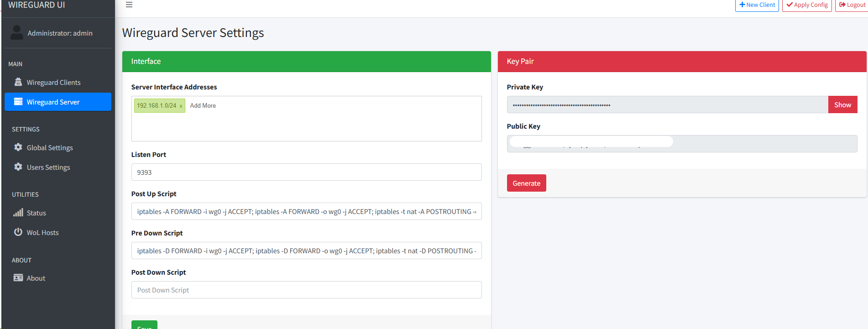Image resolution: width=868 pixels, height=329 pixels.
Task: Open the Status utility page
Action: click(58, 213)
